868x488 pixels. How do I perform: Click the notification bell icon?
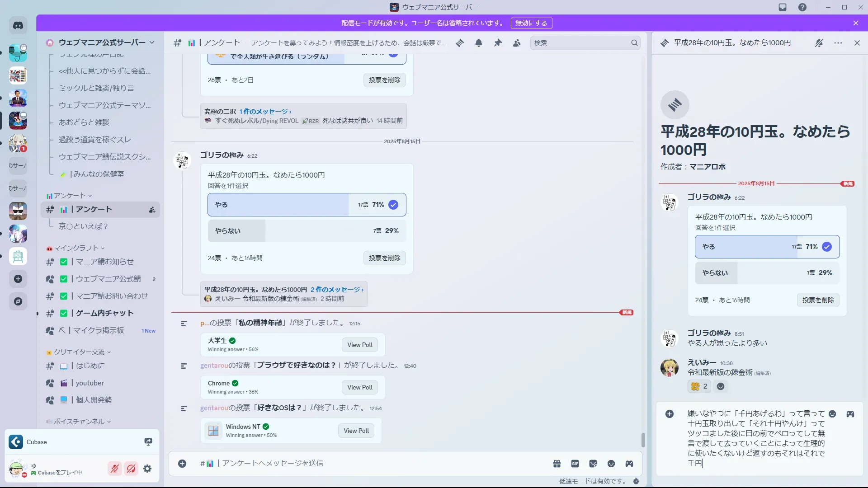pos(479,43)
